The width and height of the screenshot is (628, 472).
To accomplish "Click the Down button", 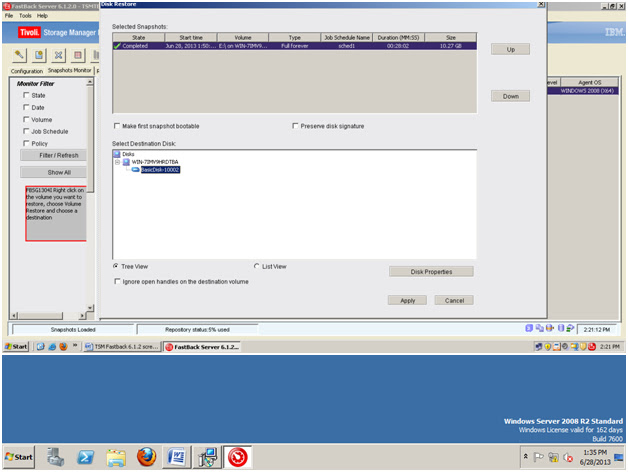I will 510,96.
